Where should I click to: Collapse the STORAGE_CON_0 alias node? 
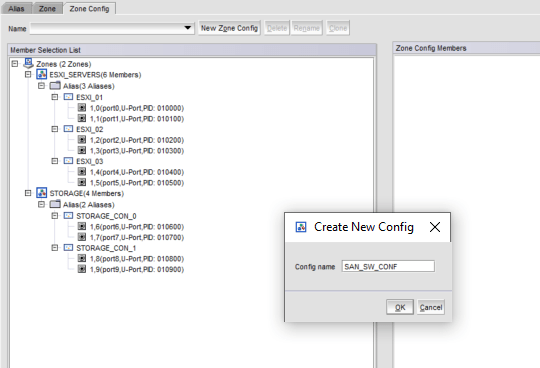coord(55,216)
